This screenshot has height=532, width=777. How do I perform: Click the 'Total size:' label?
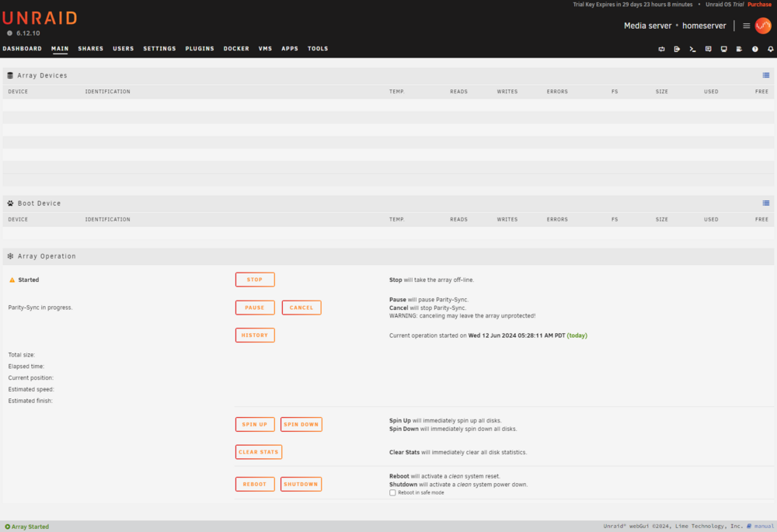(21, 355)
